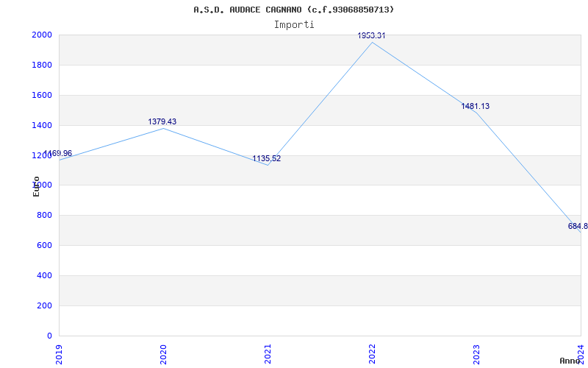The image size is (588, 368).
Task: Click the 2023 x-axis label
Action: (476, 355)
